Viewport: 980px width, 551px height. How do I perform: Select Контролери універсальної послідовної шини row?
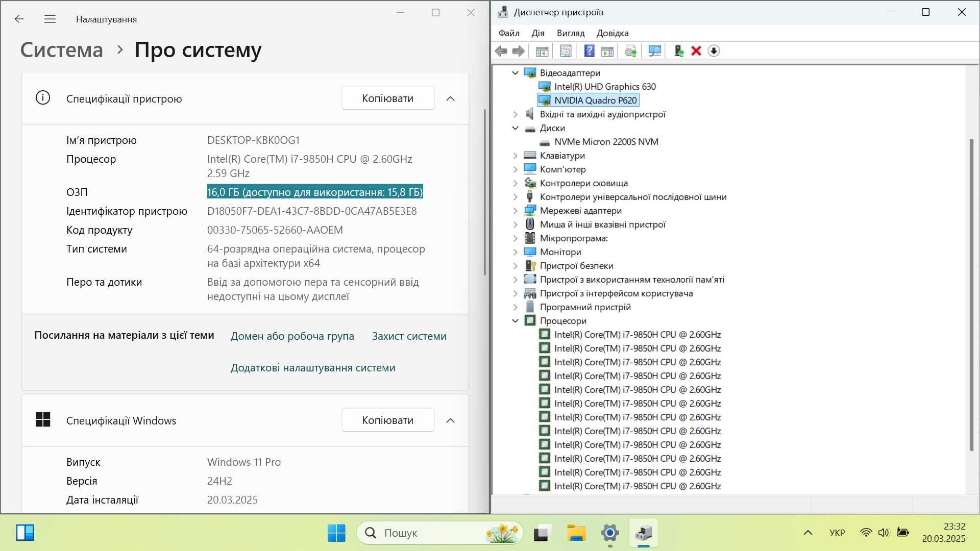(633, 197)
